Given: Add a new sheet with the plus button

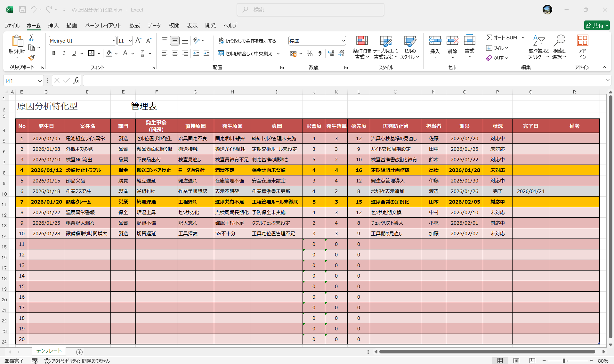Looking at the screenshot, I should click(x=79, y=352).
